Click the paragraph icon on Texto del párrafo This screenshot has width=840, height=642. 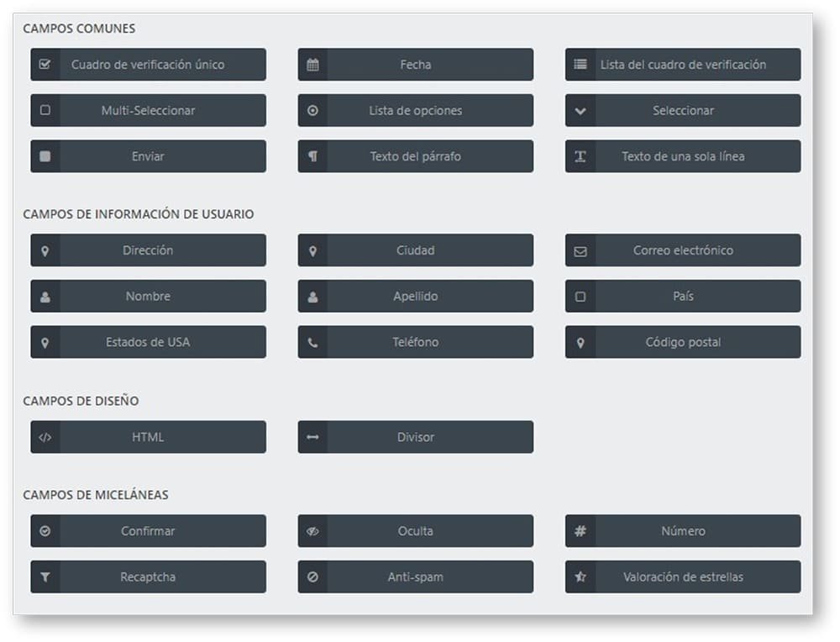(312, 156)
